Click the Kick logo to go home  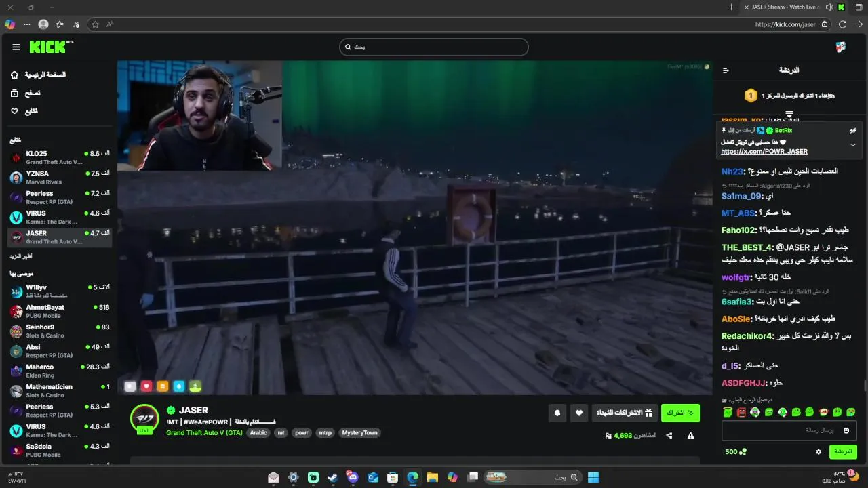(51, 47)
